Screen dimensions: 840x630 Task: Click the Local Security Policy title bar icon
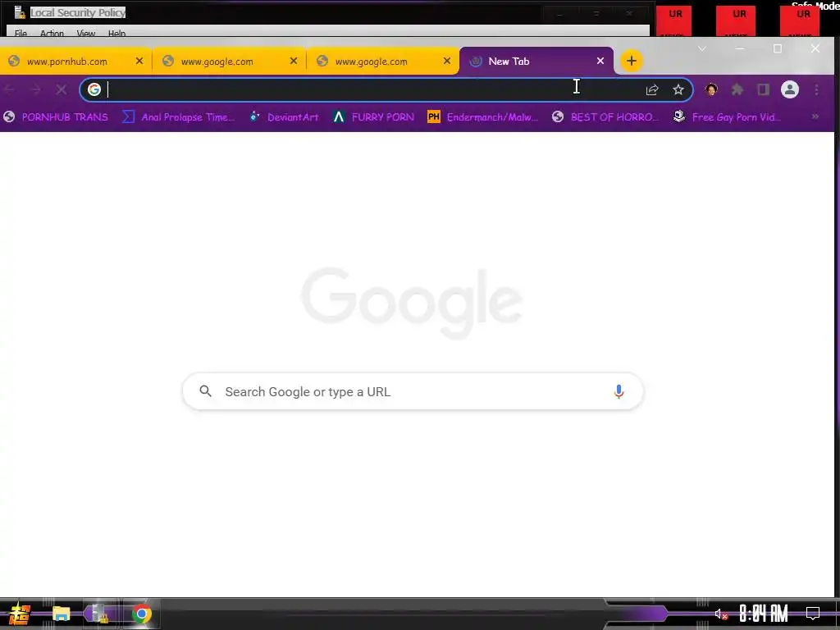[x=20, y=11]
